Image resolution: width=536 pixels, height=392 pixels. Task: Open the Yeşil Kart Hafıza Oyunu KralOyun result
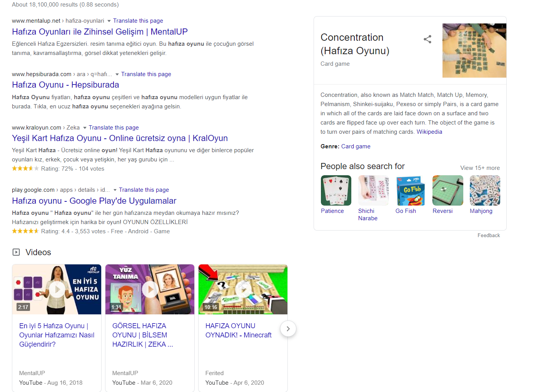coord(120,138)
